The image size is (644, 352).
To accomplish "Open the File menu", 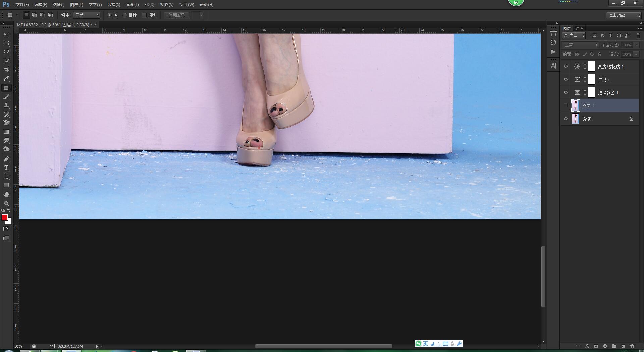I will 22,5.
